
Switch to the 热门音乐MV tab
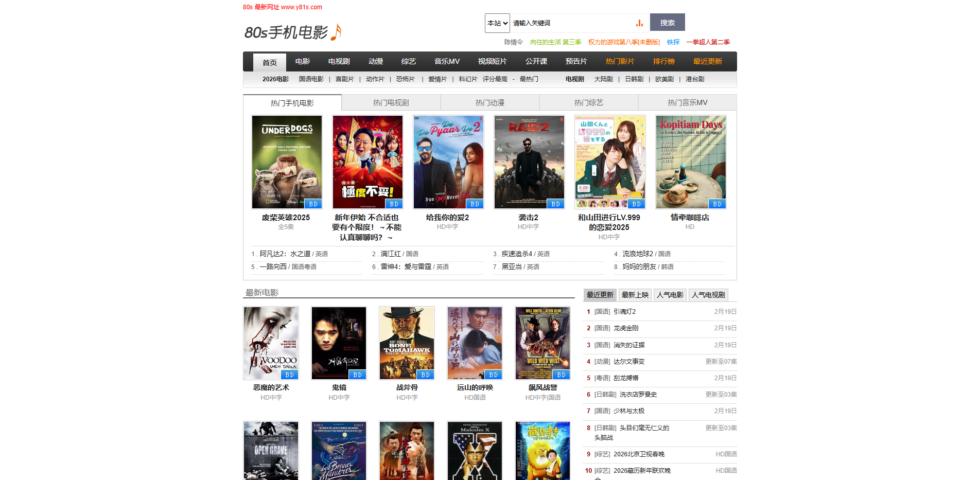coord(687,103)
